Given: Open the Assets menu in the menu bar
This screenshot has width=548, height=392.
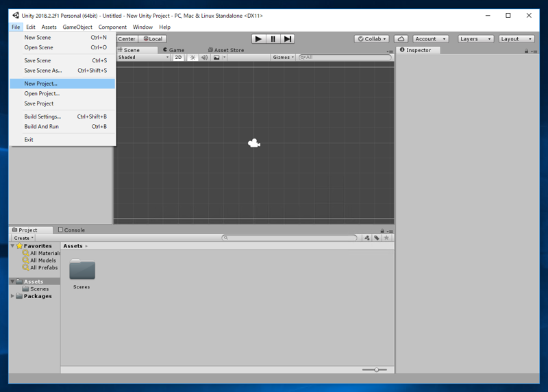Looking at the screenshot, I should (49, 27).
